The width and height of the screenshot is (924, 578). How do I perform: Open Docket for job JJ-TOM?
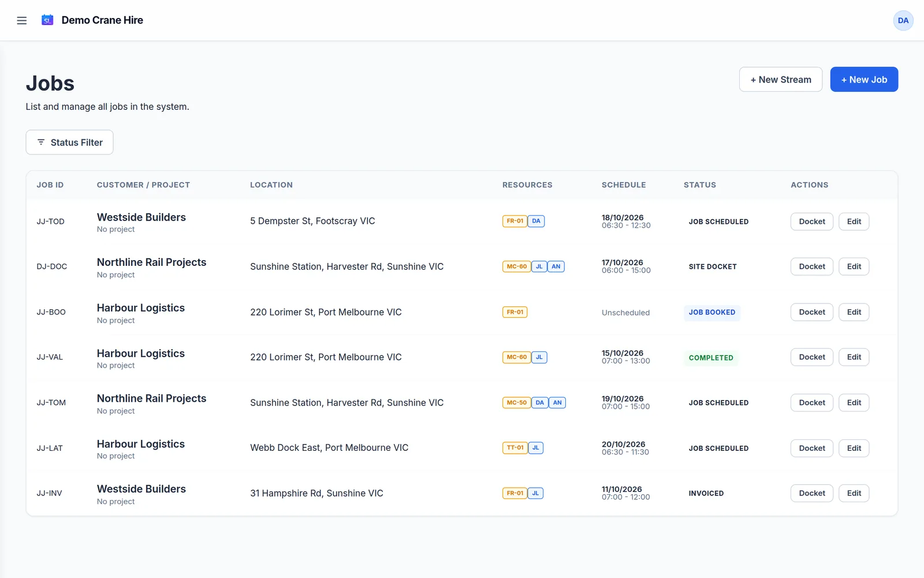(x=812, y=403)
